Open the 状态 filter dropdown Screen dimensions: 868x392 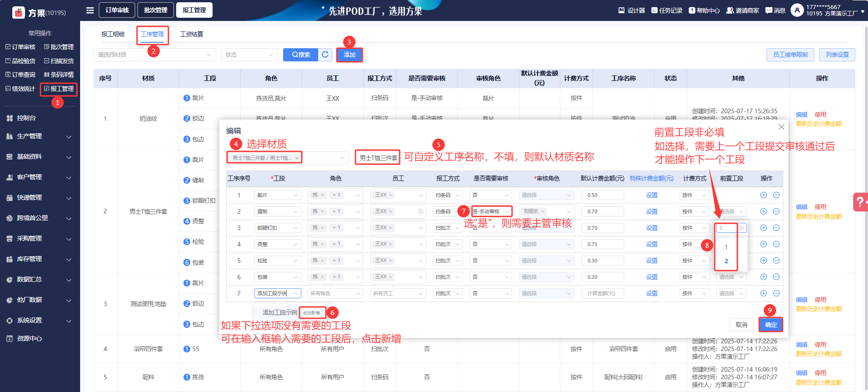point(249,55)
